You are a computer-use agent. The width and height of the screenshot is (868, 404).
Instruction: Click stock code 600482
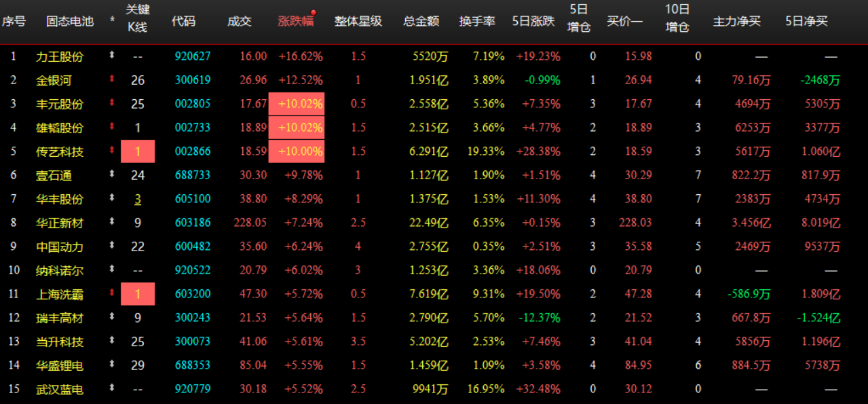(193, 246)
